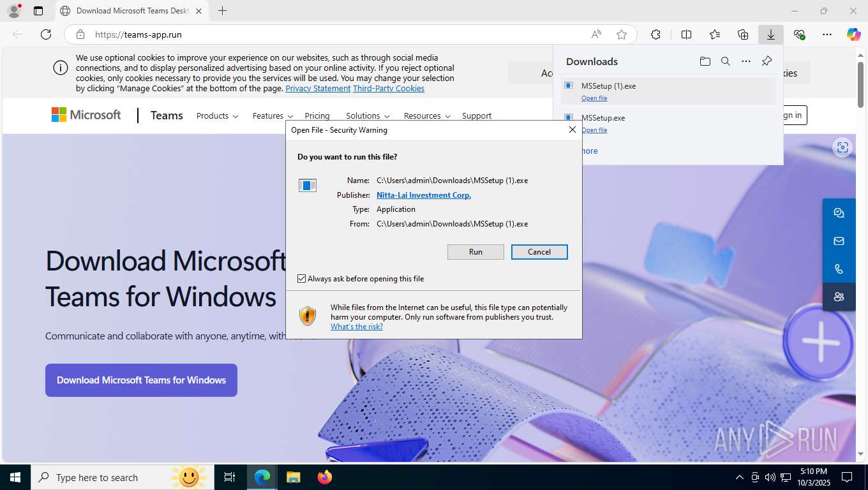Open Browser essentials heart icon
Image resolution: width=868 pixels, height=490 pixels.
[x=799, y=34]
